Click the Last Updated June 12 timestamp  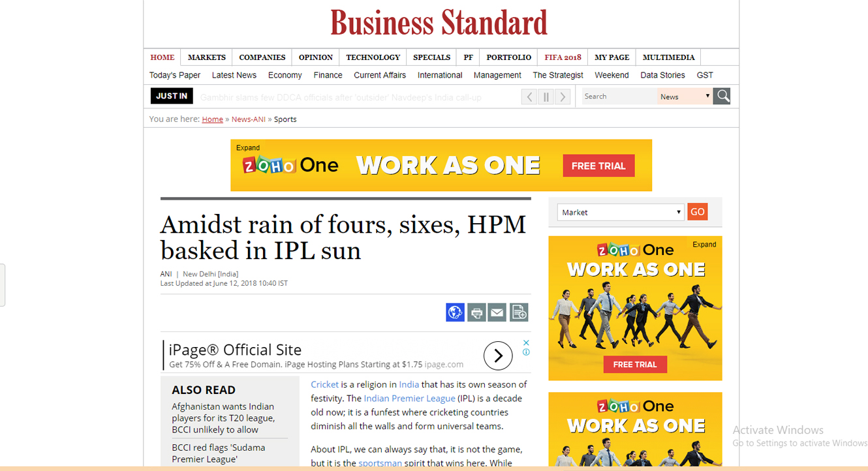(224, 284)
